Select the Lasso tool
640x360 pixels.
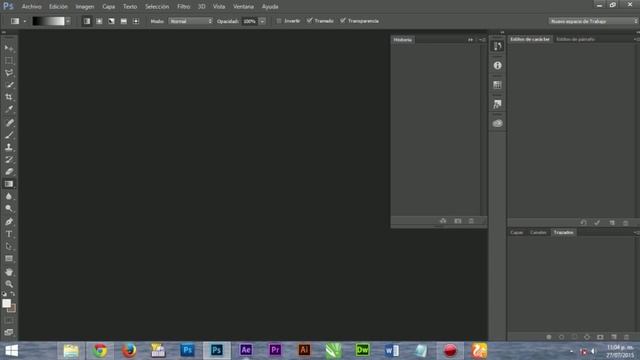point(9,73)
